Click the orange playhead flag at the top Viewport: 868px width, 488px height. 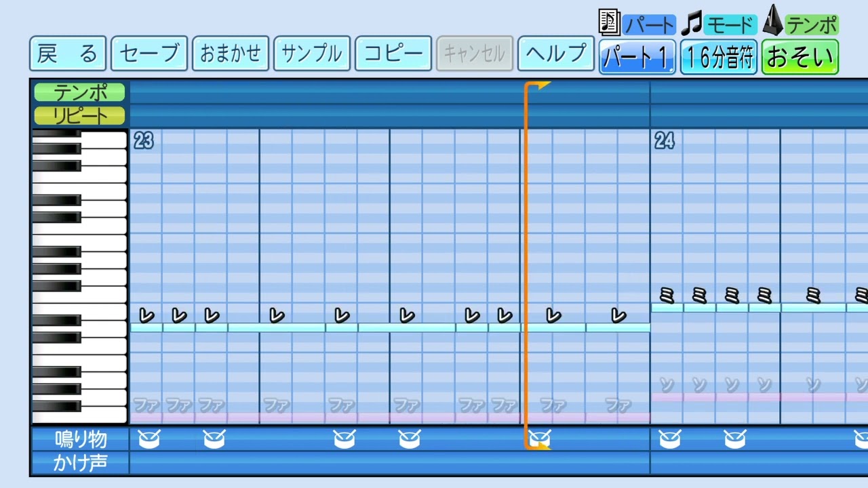540,85
